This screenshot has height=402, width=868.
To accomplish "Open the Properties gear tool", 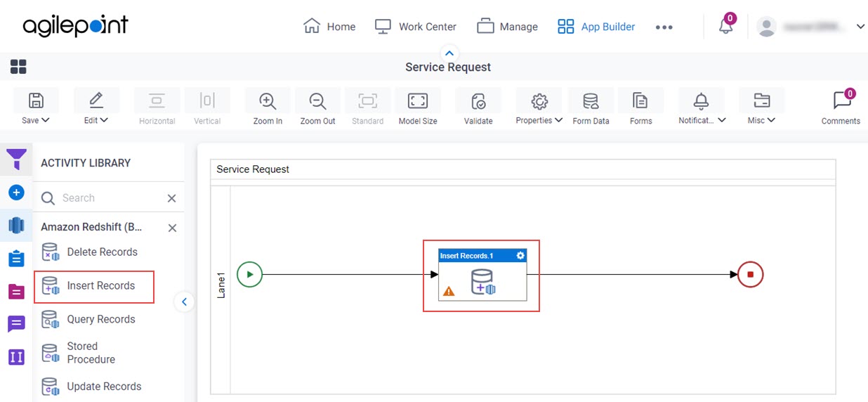I will [539, 100].
